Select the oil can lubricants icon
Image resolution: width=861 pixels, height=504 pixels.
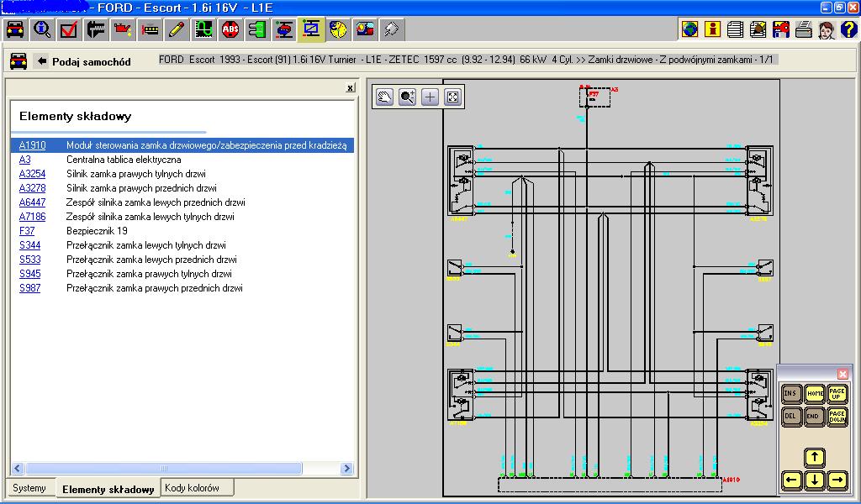click(x=123, y=29)
